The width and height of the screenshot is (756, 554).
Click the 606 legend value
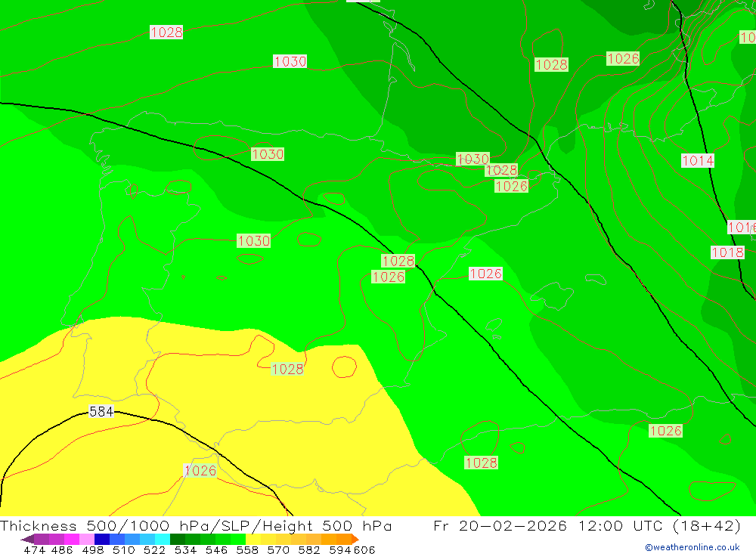[x=364, y=549]
